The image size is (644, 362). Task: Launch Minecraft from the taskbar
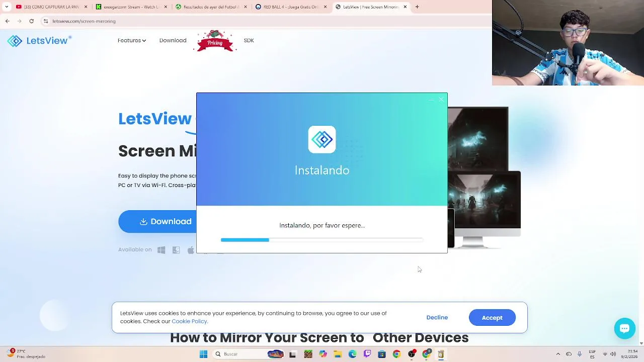pyautogui.click(x=308, y=354)
